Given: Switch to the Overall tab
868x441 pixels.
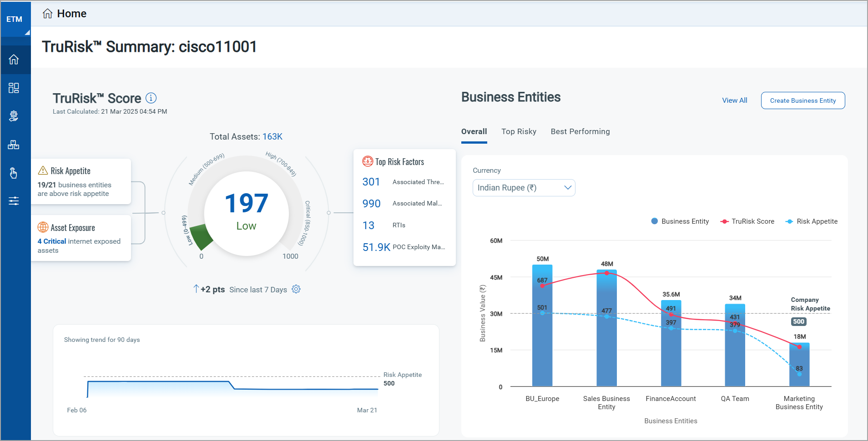Looking at the screenshot, I should click(x=474, y=131).
